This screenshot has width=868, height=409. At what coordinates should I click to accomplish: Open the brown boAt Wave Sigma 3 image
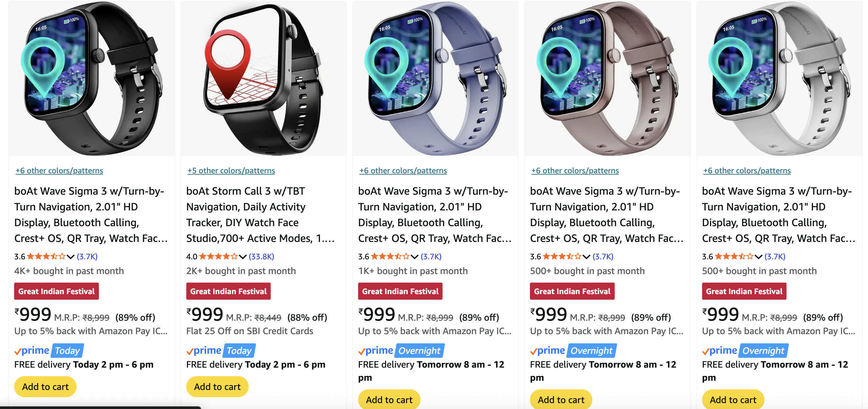(x=607, y=78)
